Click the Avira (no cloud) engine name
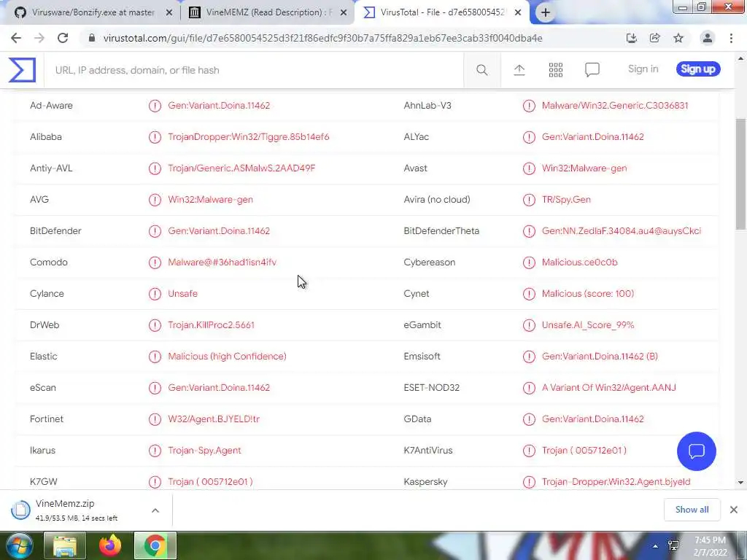Screen dimensions: 747x560 (437, 200)
